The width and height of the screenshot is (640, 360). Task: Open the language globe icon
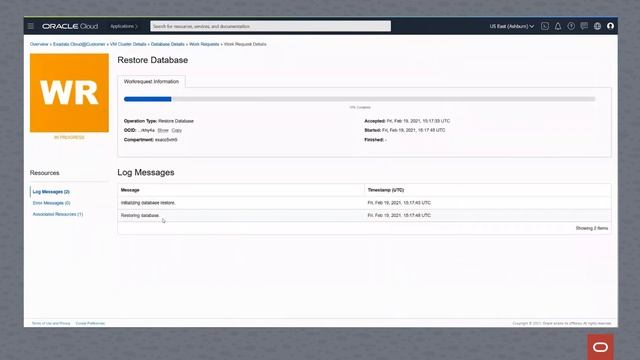pos(597,26)
